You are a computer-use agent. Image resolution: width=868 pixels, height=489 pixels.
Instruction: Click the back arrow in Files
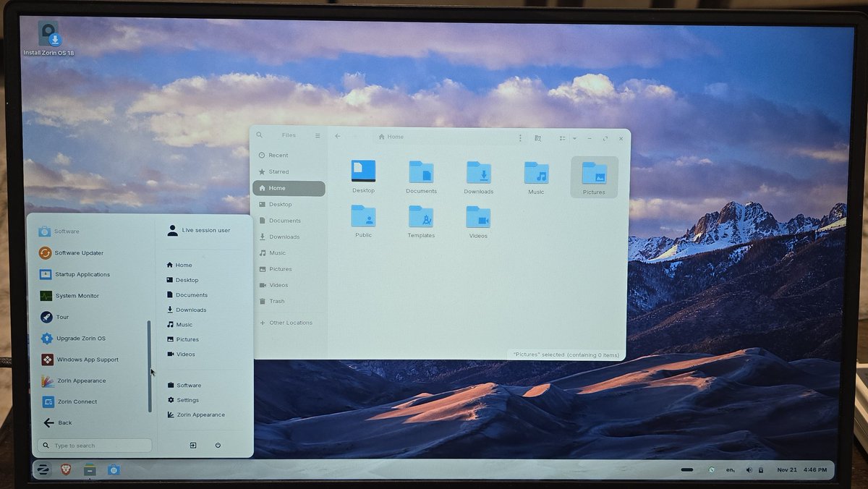(337, 136)
